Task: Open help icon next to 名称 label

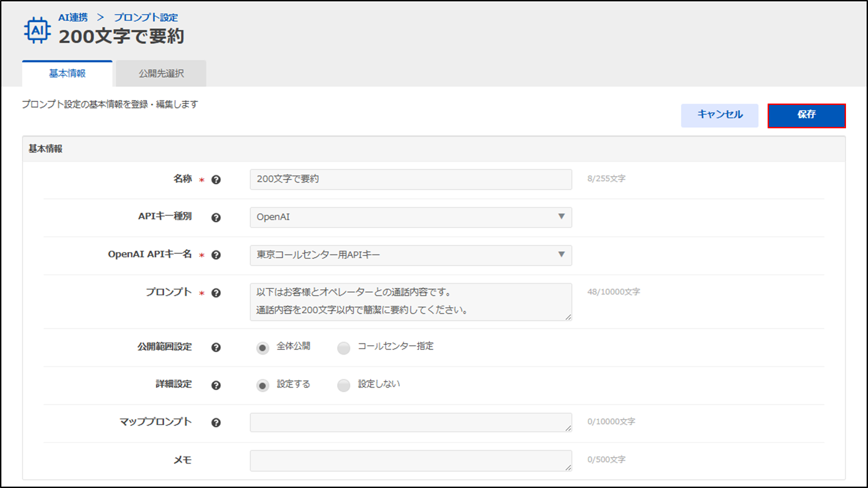Action: click(216, 180)
